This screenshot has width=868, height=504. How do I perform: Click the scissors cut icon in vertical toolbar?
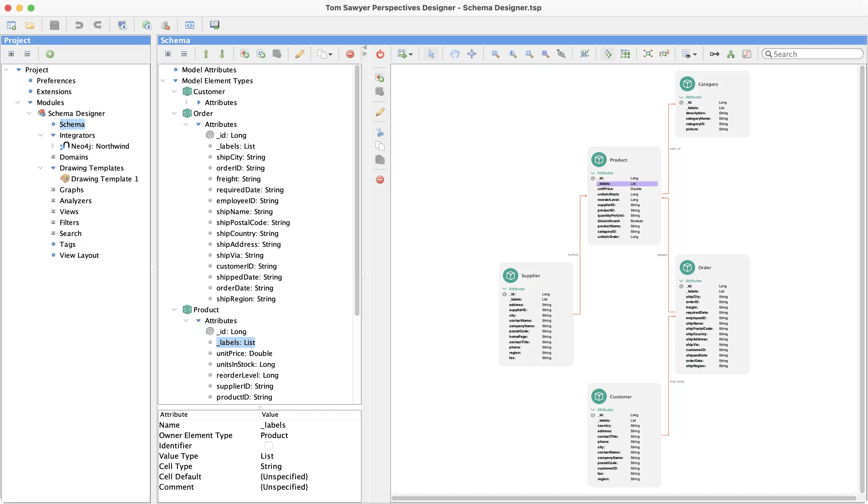[380, 132]
